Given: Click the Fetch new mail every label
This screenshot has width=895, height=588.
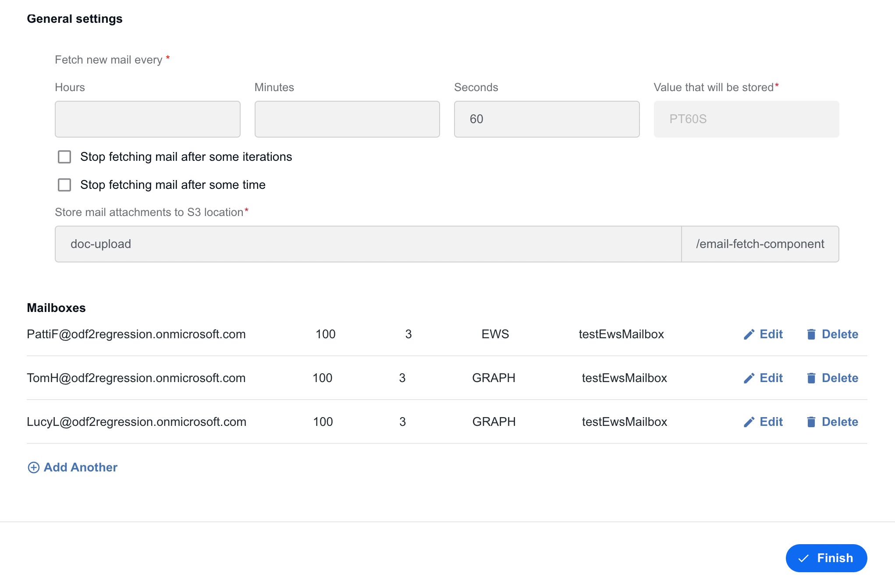Looking at the screenshot, I should click(x=108, y=60).
